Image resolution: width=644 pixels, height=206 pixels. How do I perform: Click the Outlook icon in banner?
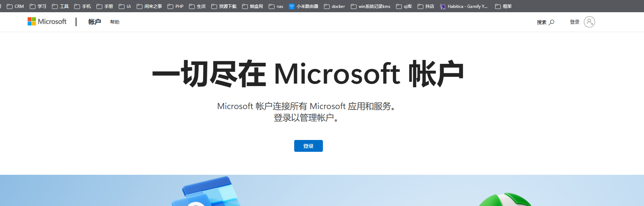pos(206,191)
